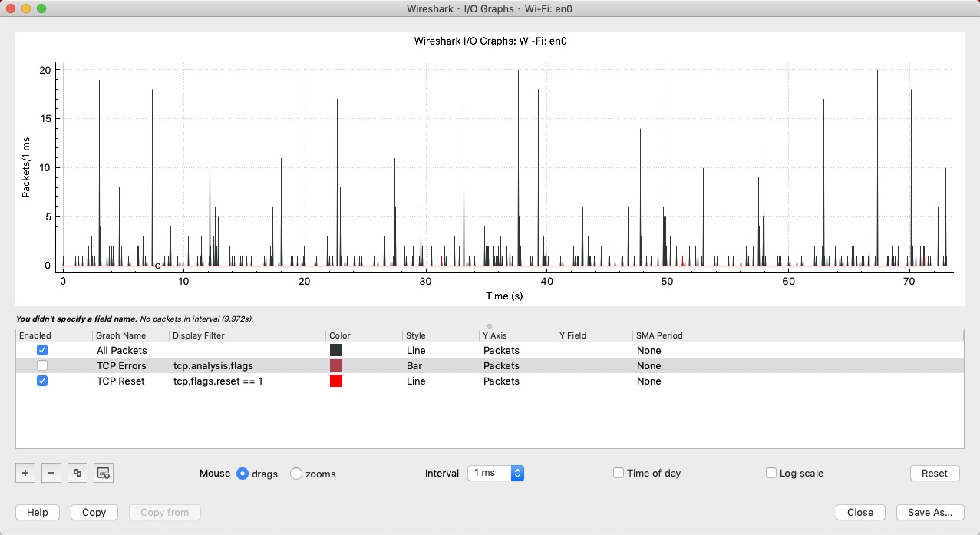
Task: Enable Log scale checkbox
Action: tap(771, 473)
